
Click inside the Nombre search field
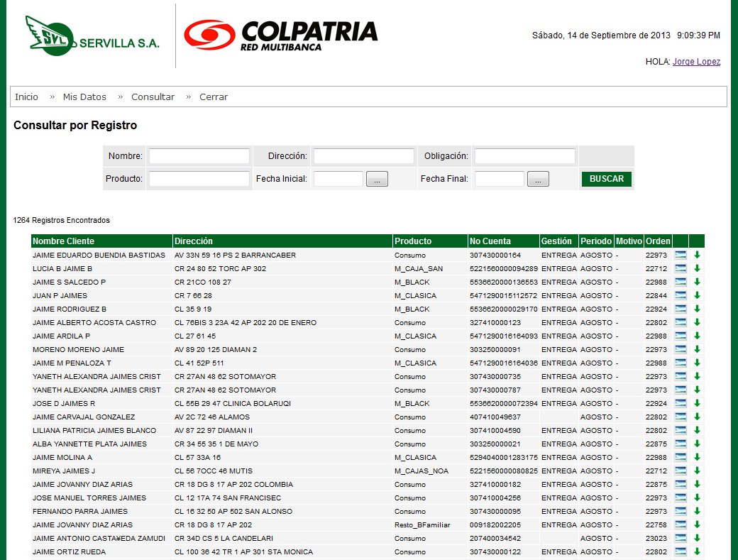[199, 155]
